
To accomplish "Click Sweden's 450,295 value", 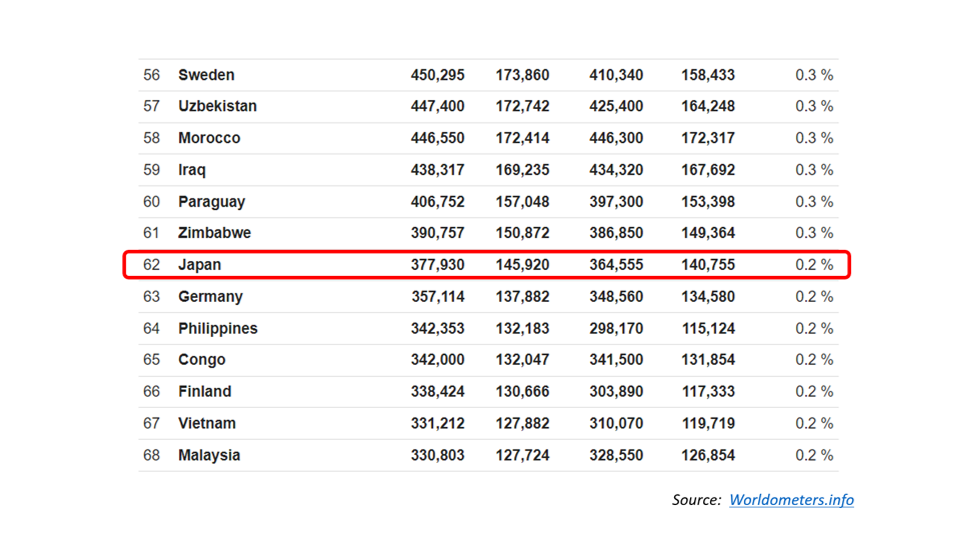I will click(x=437, y=75).
